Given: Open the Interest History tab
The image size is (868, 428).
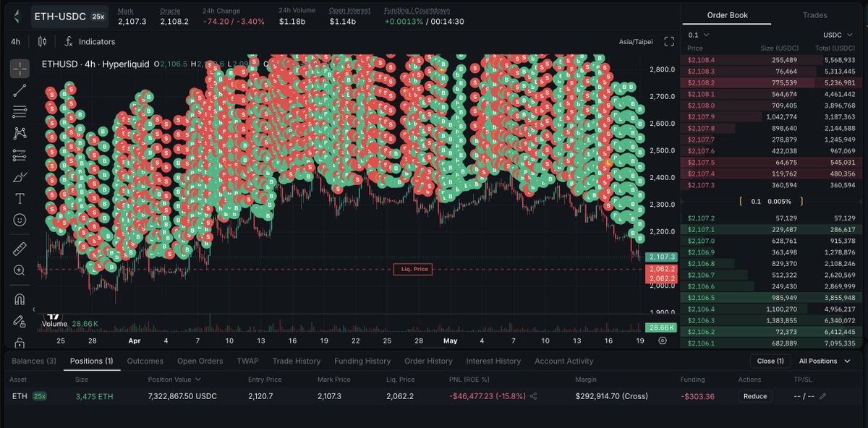Looking at the screenshot, I should coord(493,361).
